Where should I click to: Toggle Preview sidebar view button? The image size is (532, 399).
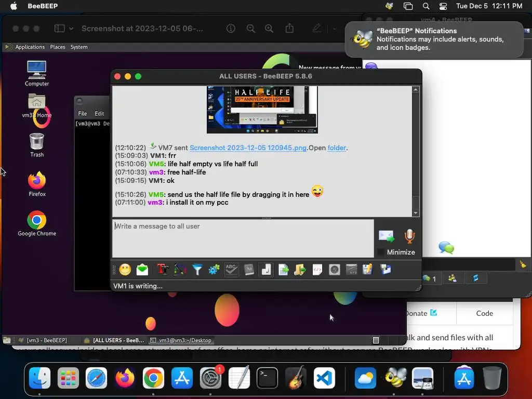tap(59, 29)
